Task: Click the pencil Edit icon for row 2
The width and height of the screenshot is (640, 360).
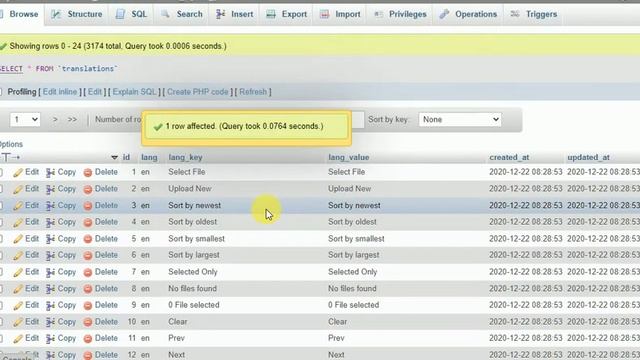Action: point(18,189)
